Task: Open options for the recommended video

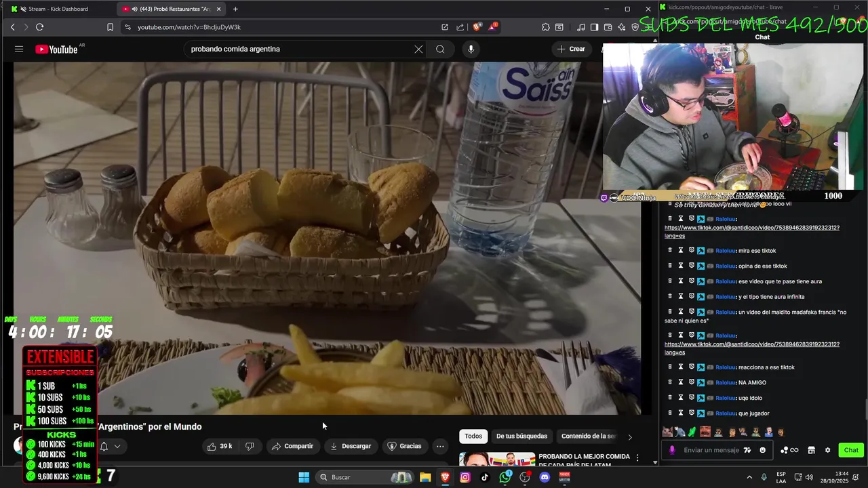Action: click(637, 458)
